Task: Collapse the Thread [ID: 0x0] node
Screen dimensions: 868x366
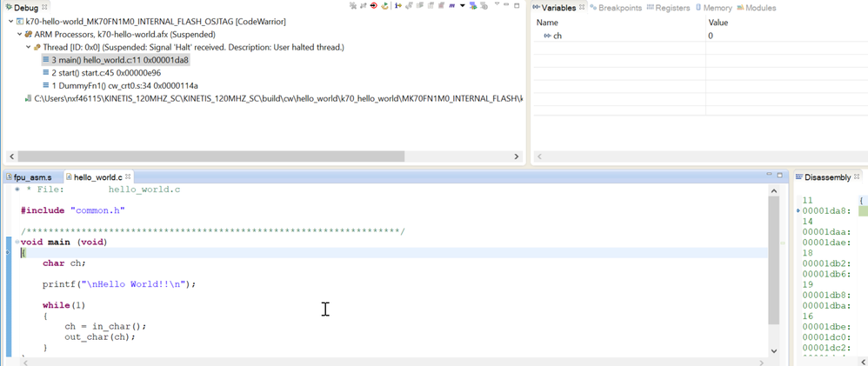Action: (29, 47)
